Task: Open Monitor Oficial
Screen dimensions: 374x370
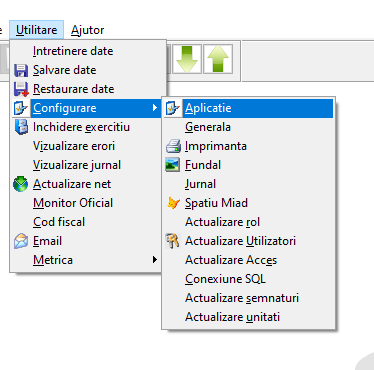Action: click(88, 203)
